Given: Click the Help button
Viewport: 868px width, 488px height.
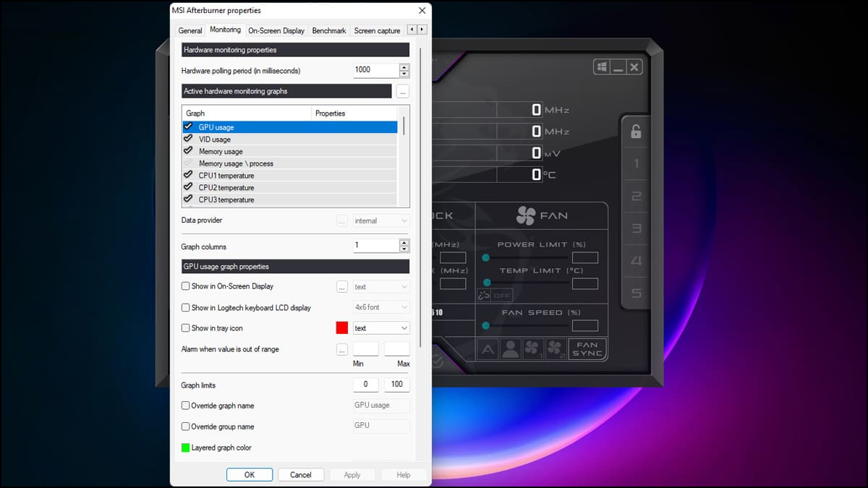Looking at the screenshot, I should click(x=404, y=475).
